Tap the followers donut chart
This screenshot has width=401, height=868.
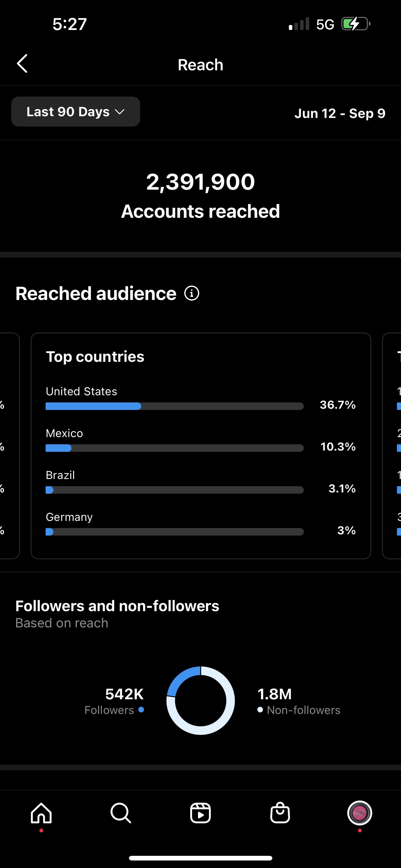200,701
